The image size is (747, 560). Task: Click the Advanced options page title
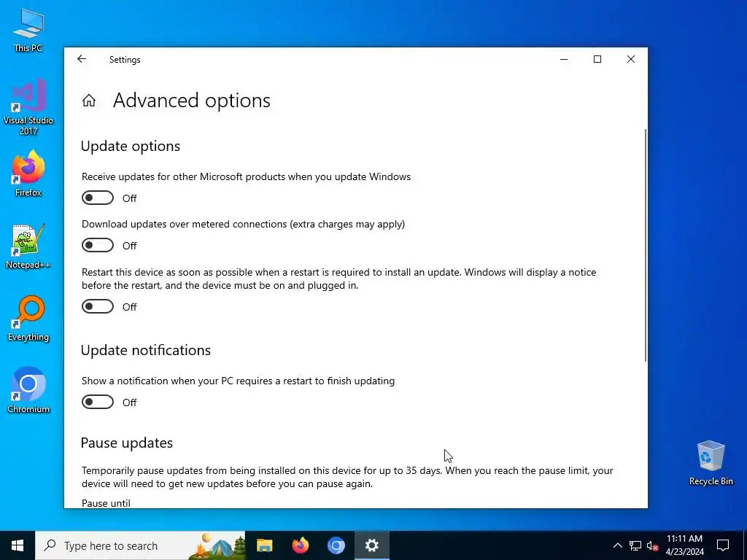point(192,101)
